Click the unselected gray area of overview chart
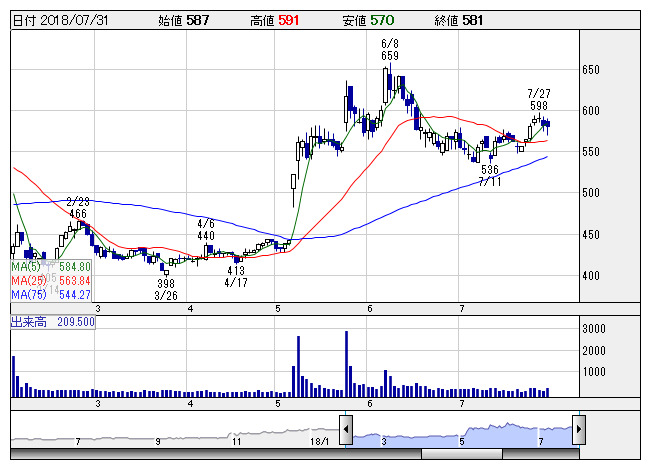This screenshot has width=652, height=469. (170, 432)
